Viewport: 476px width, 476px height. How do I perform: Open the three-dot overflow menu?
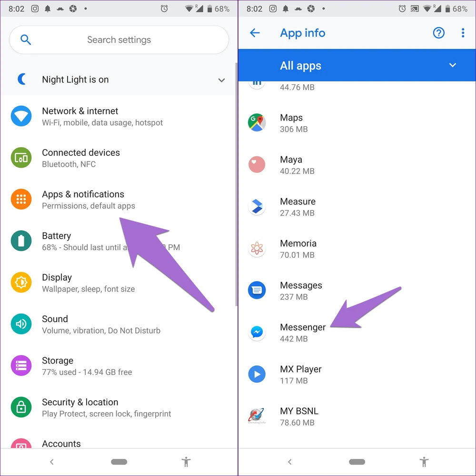click(463, 33)
